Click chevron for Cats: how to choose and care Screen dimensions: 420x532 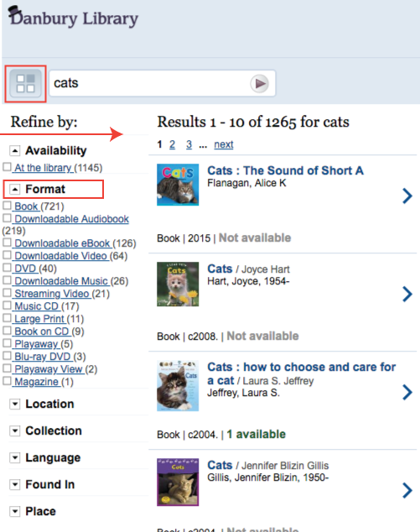pyautogui.click(x=407, y=392)
